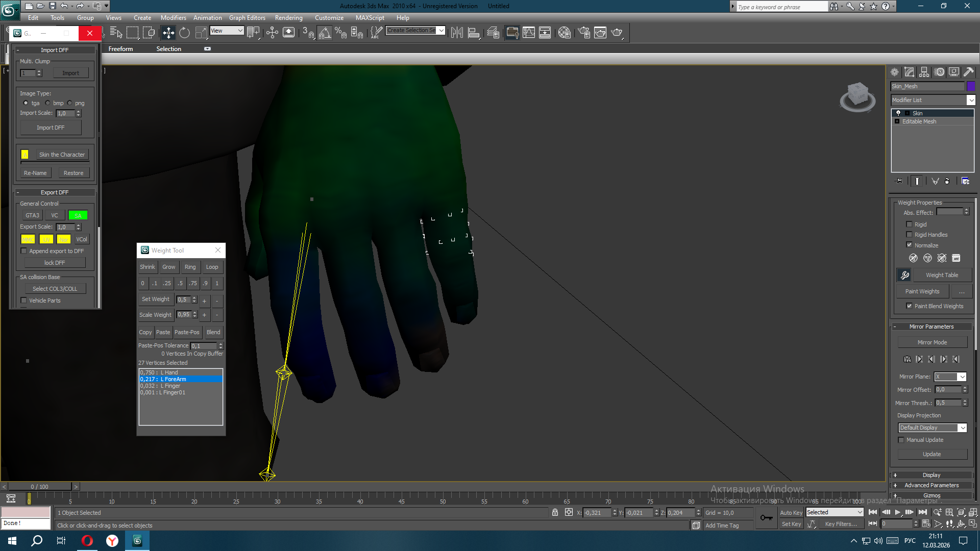
Task: Click the Mirror tool in toolbar
Action: pyautogui.click(x=457, y=33)
